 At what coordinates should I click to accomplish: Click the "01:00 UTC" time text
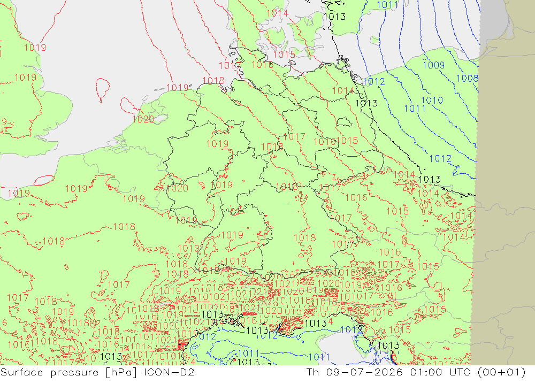[440, 372]
